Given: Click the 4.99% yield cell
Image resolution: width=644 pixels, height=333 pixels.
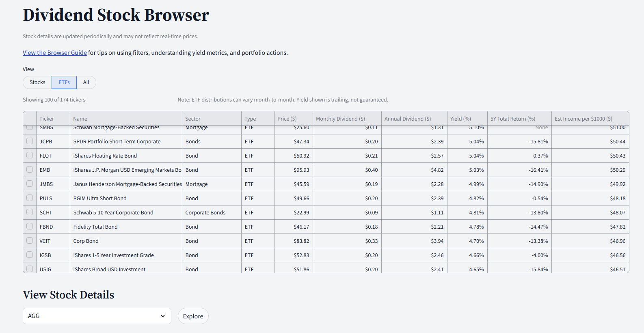Looking at the screenshot, I should point(467,184).
